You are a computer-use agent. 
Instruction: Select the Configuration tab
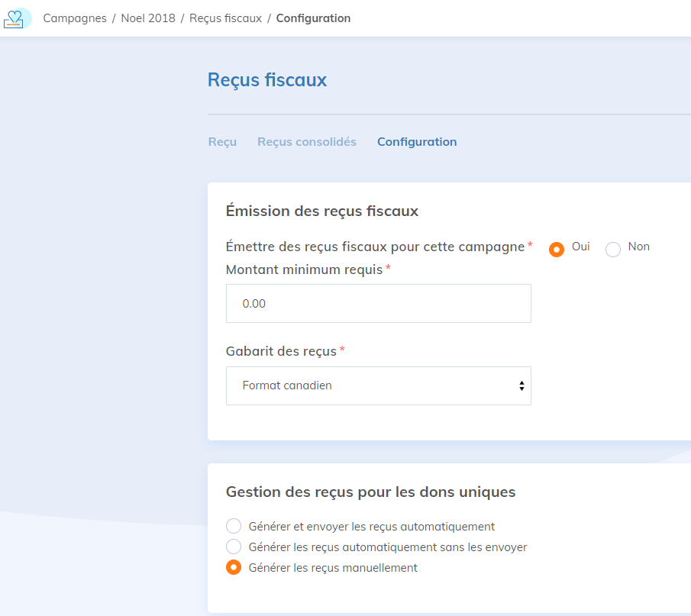pos(417,142)
